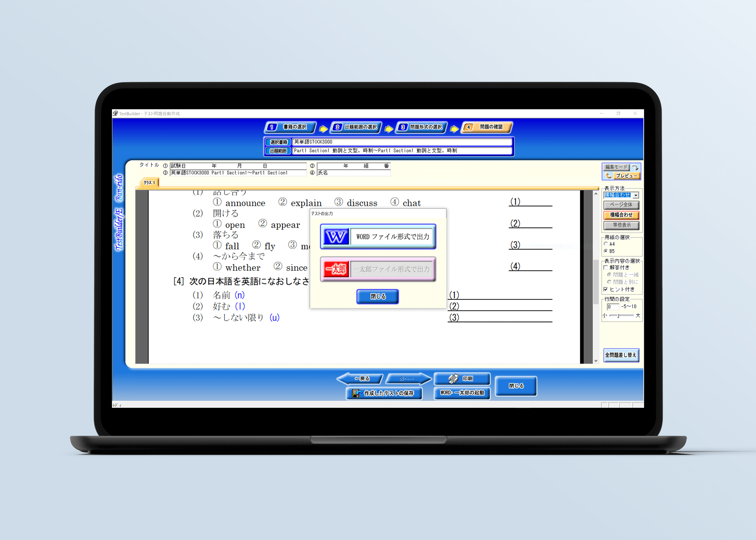This screenshot has width=756, height=540.
Task: Click 横幅合わせ display button
Action: (x=621, y=215)
